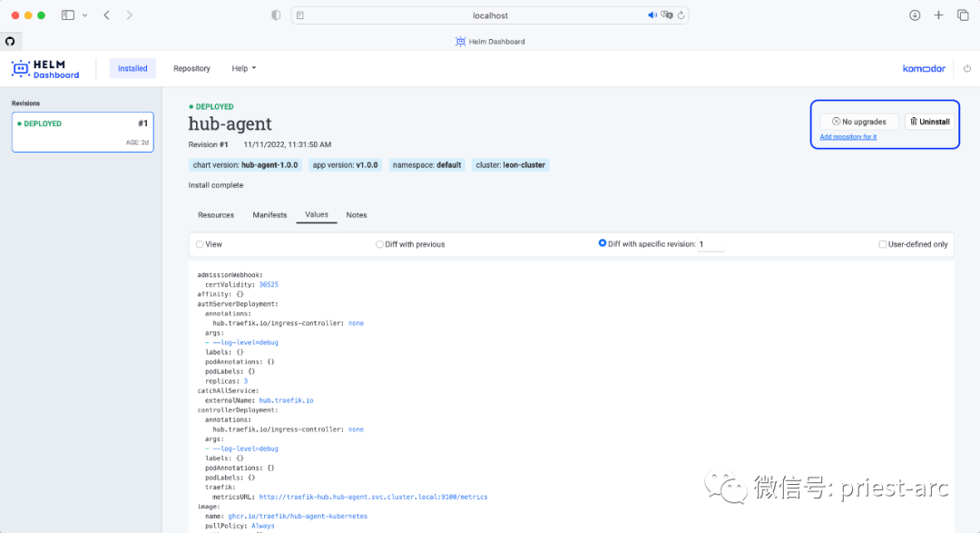Click the reader page icon in address bar
The image size is (980, 533).
click(x=300, y=15)
